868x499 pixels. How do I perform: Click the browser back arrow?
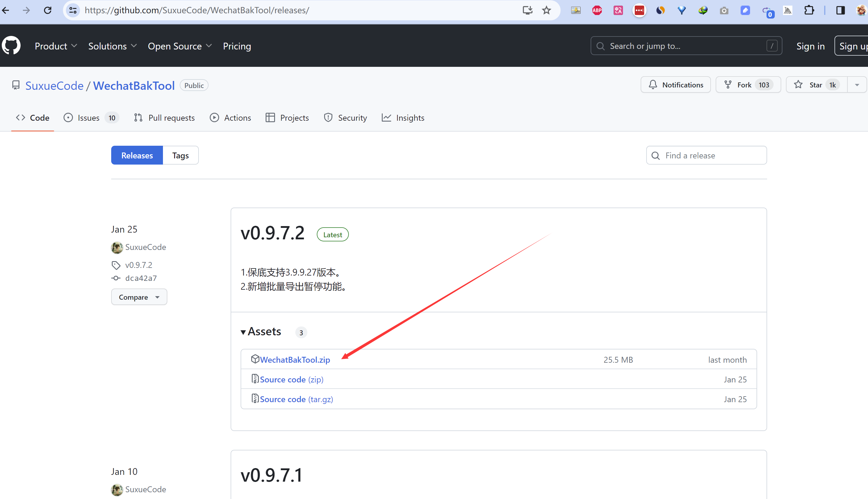point(6,10)
